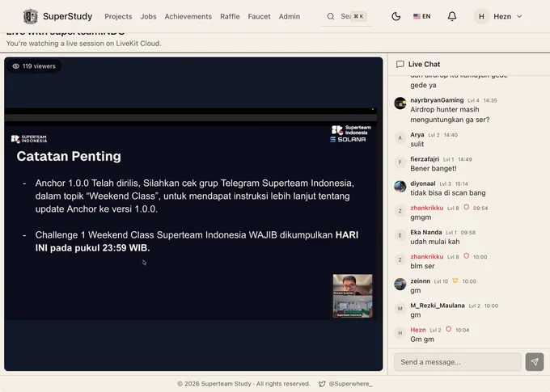Viewport: 550px width, 392px height.
Task: Click Eka Nanda's avatar in chat
Action: pos(400,235)
